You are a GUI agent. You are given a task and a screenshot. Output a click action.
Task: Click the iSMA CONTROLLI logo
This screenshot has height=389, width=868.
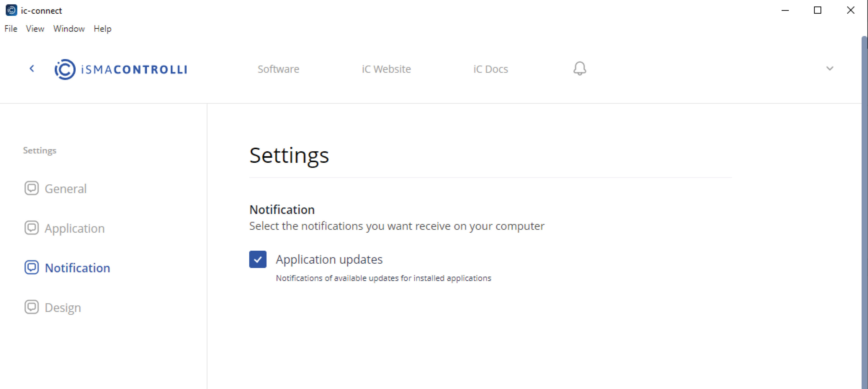click(121, 70)
